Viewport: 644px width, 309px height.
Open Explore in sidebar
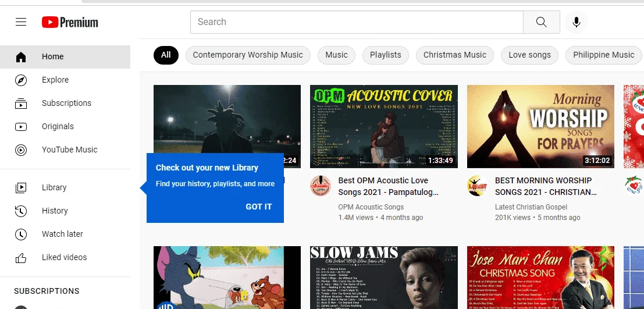click(x=65, y=80)
